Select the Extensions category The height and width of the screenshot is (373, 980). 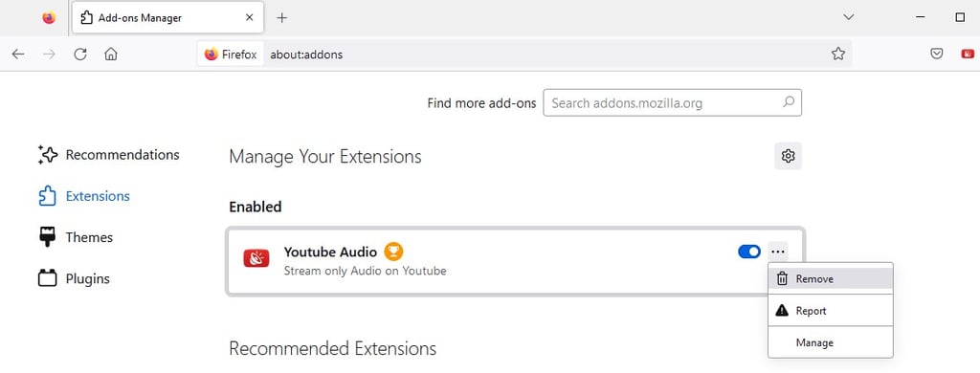click(84, 196)
